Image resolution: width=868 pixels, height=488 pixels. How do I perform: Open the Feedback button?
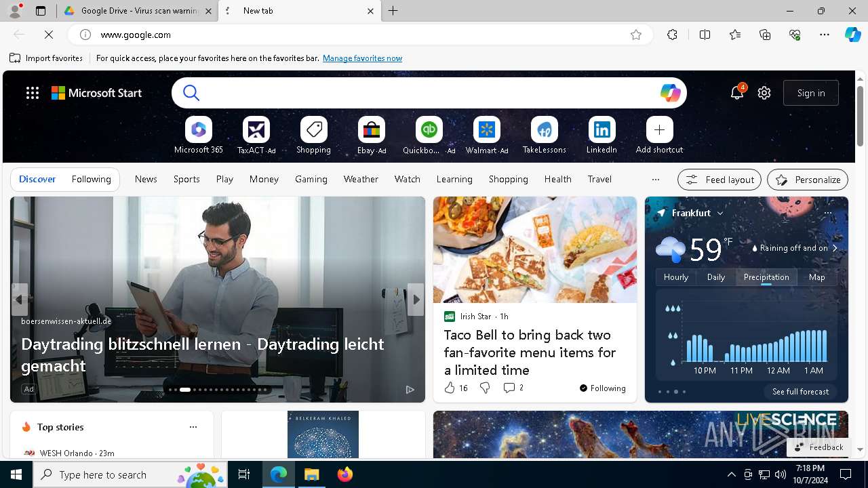point(818,447)
